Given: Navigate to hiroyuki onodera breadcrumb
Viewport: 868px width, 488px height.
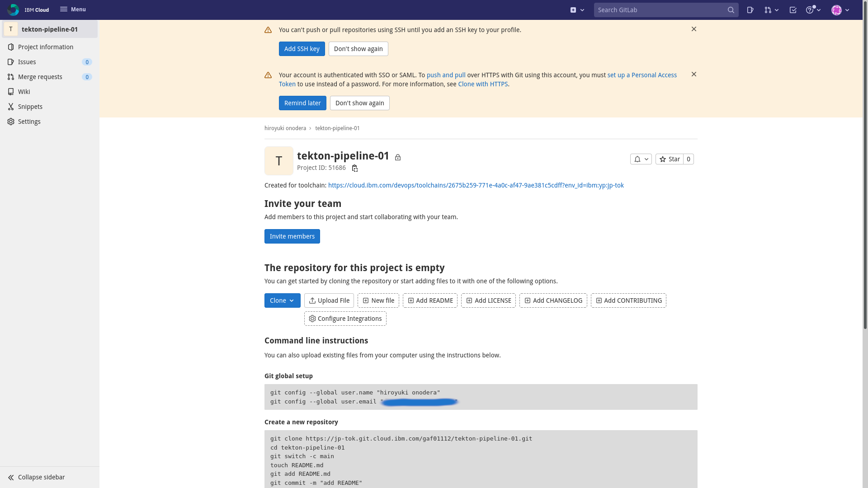Looking at the screenshot, I should pos(285,128).
